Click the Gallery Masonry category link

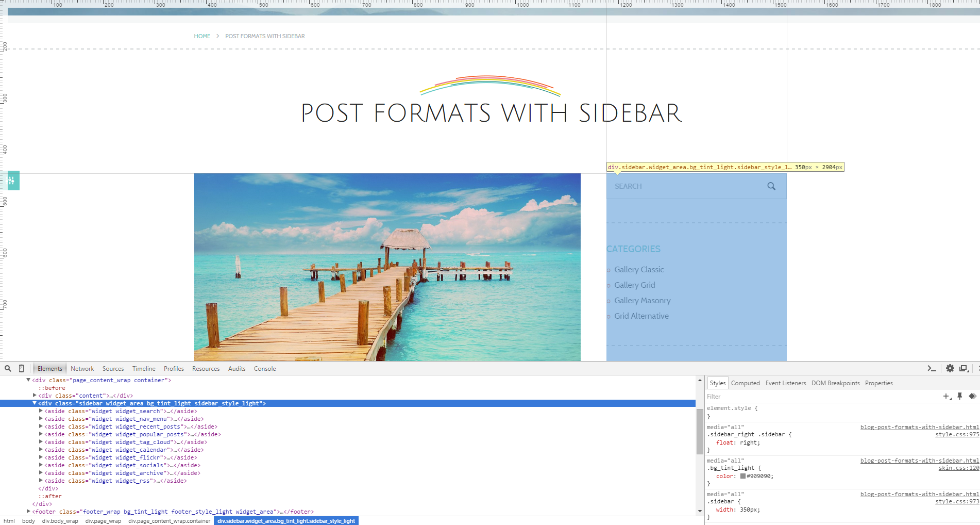tap(642, 301)
